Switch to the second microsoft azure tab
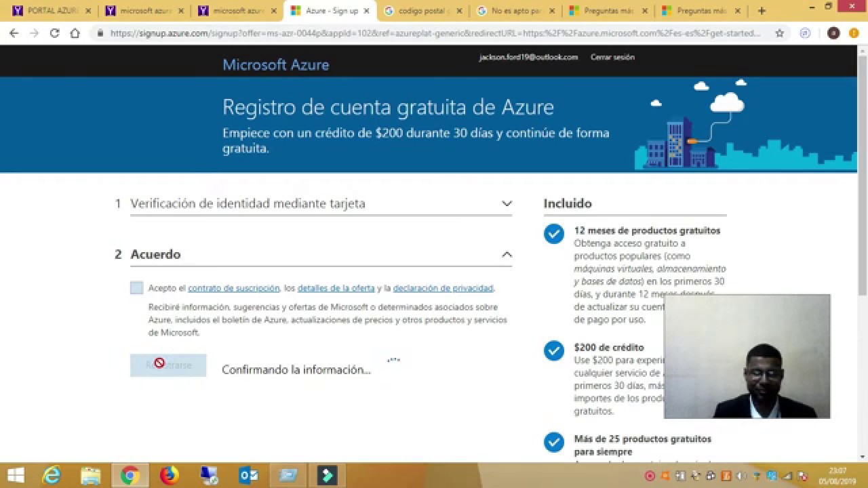 [237, 11]
